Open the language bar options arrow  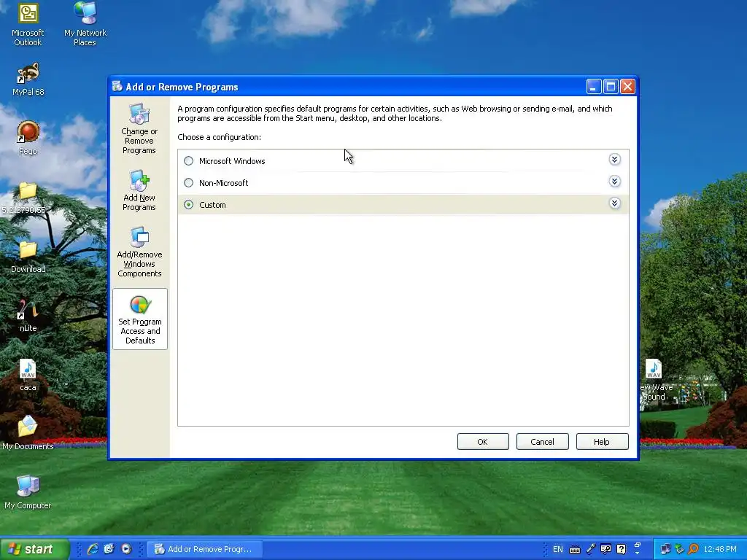point(638,553)
